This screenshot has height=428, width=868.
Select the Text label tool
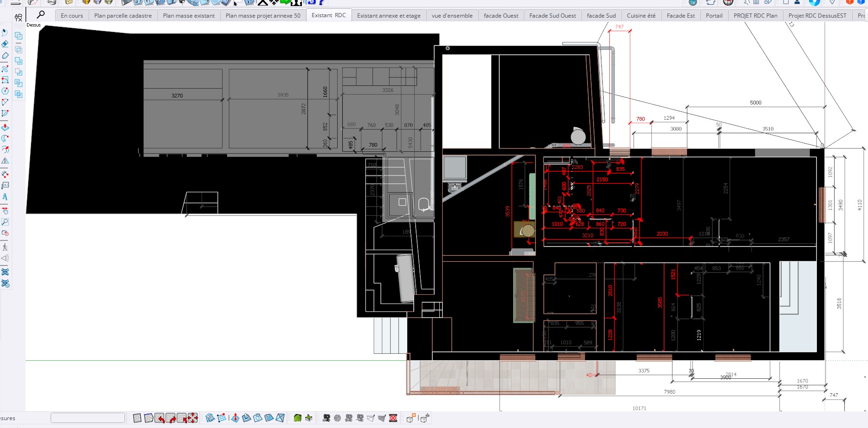[5, 186]
